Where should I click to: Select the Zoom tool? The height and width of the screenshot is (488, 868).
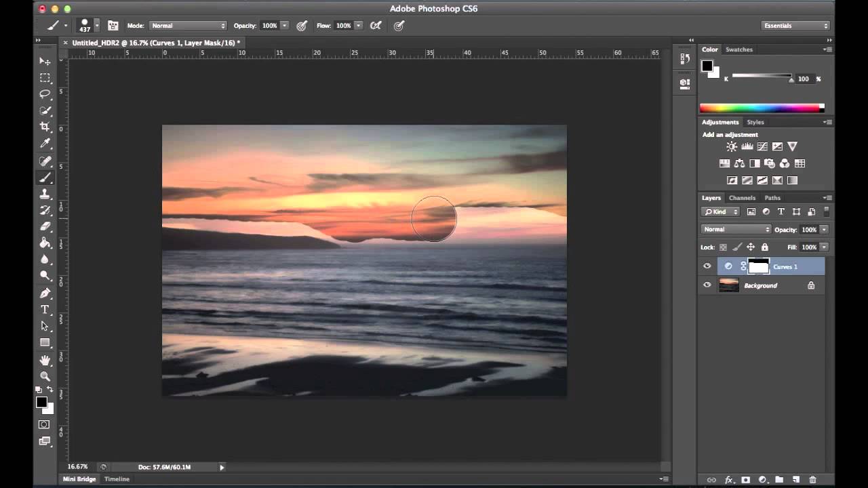point(45,376)
